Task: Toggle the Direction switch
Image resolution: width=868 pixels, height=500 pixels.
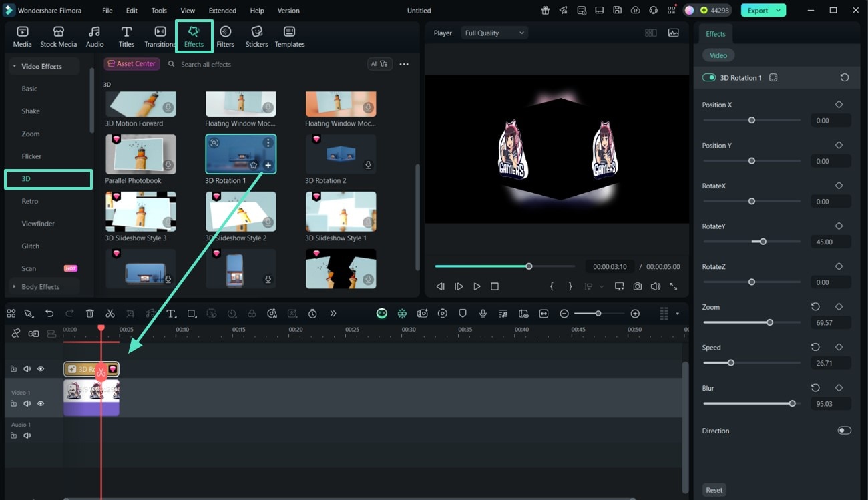Action: tap(845, 431)
